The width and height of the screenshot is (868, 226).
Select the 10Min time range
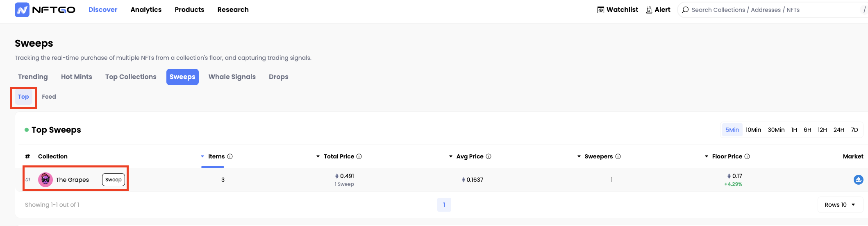pyautogui.click(x=753, y=130)
